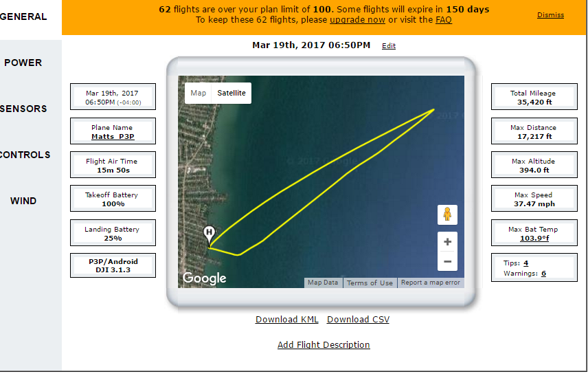
Task: Zoom in on the map with plus
Action: pyautogui.click(x=447, y=242)
